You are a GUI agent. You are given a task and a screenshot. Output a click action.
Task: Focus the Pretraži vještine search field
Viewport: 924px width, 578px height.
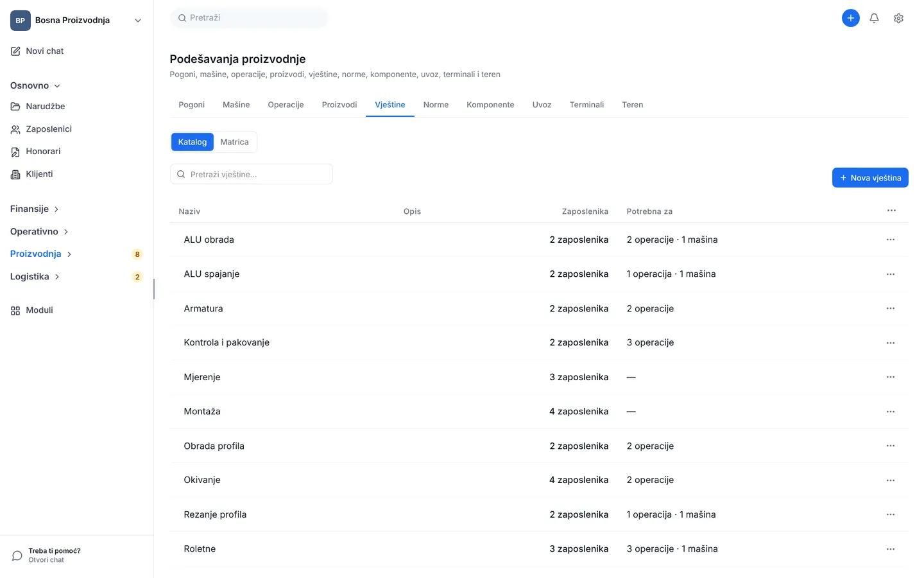[x=252, y=174]
